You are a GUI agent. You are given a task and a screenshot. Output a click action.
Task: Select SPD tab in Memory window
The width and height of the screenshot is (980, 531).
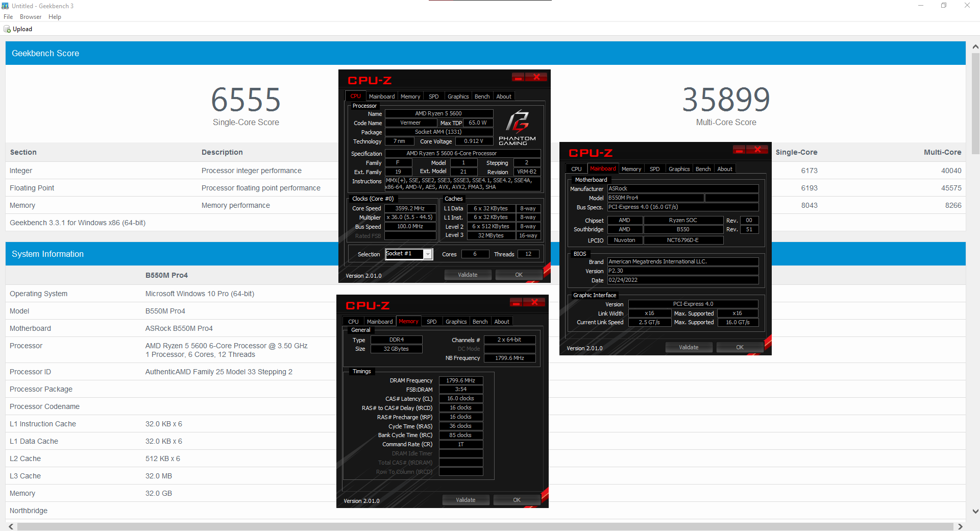(x=432, y=322)
